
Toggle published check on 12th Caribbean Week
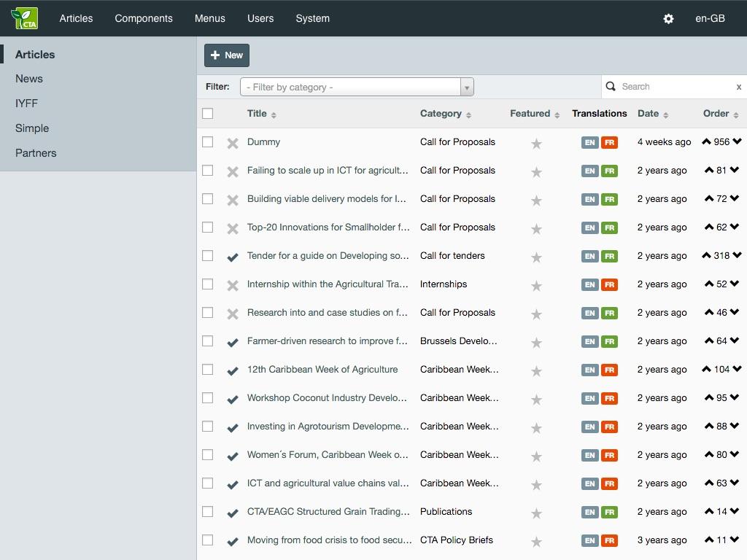pos(233,371)
